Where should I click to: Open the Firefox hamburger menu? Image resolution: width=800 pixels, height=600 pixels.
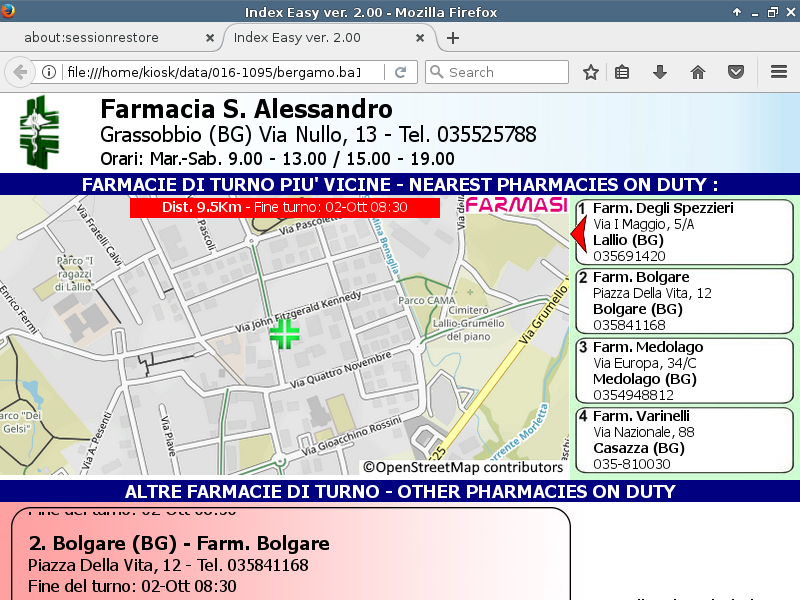(779, 72)
